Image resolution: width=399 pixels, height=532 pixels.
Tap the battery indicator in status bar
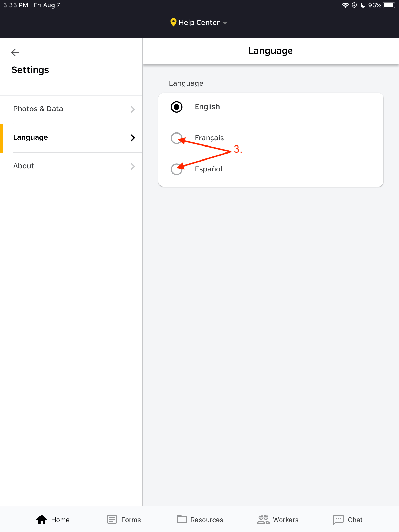coord(389,5)
